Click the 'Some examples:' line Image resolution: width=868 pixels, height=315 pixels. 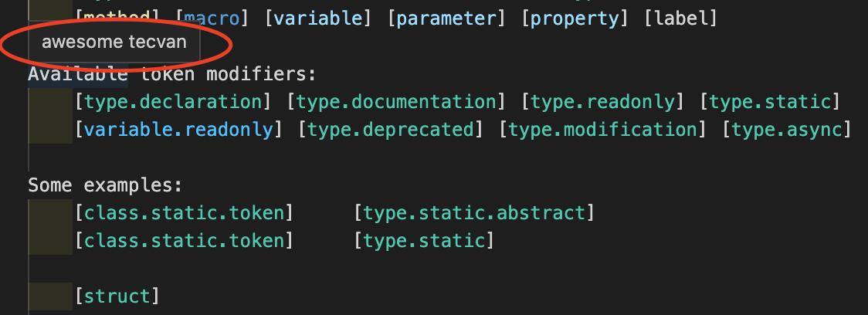[105, 185]
